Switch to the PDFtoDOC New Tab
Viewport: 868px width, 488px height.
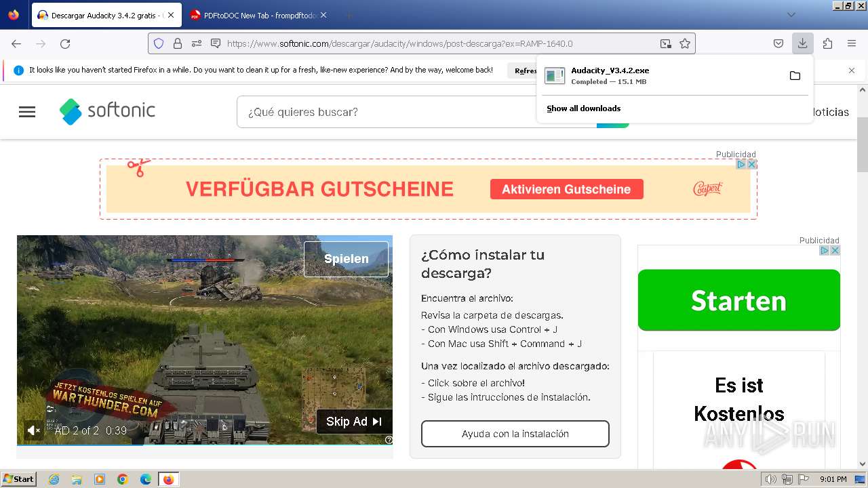click(260, 15)
